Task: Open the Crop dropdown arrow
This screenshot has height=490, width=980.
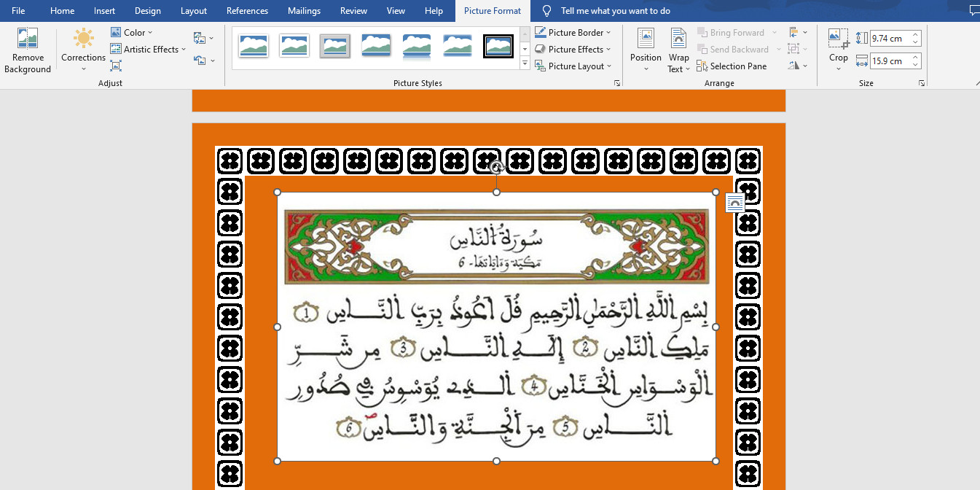Action: [839, 69]
